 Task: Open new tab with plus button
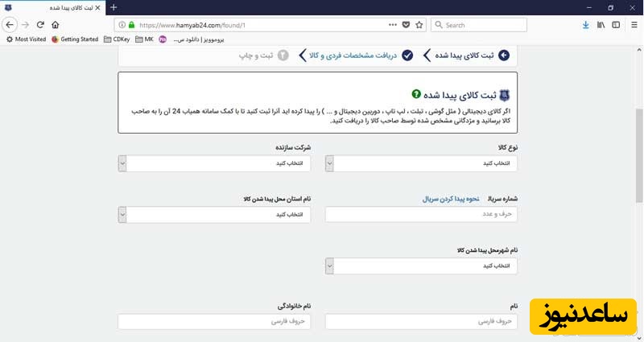[x=114, y=7]
